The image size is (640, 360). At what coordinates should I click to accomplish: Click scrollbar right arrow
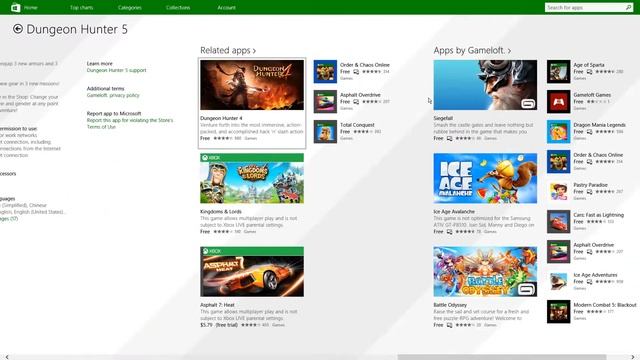pos(633,357)
